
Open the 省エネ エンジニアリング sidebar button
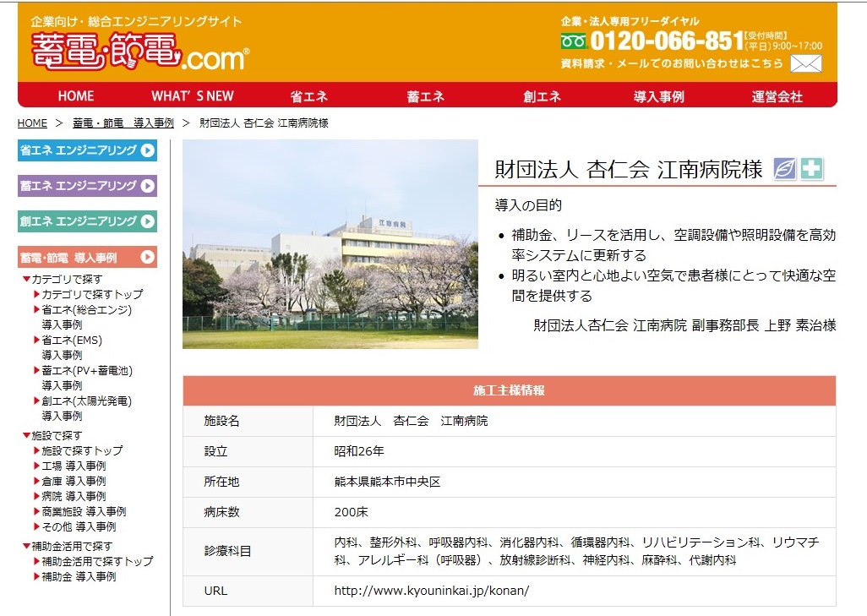(87, 150)
